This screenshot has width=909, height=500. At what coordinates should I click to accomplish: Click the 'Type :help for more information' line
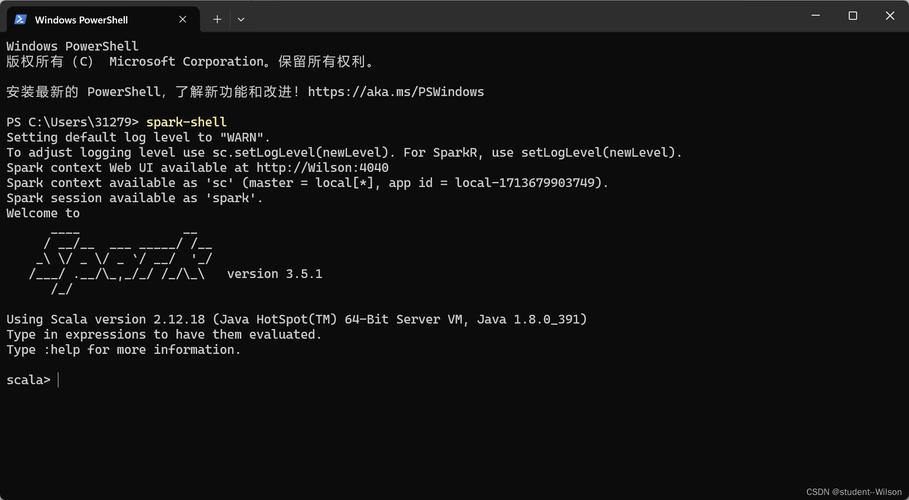click(x=124, y=350)
